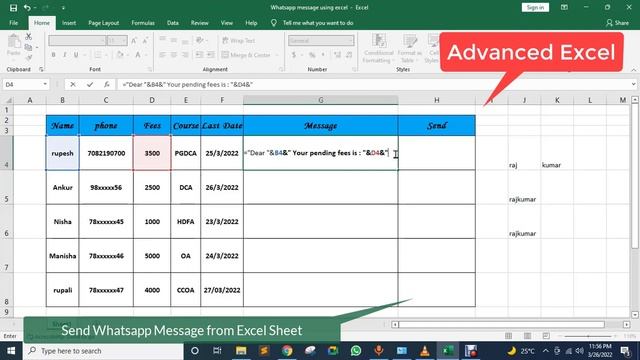640x360 pixels.
Task: Click the Undo arrow in title bar
Action: [x=27, y=8]
